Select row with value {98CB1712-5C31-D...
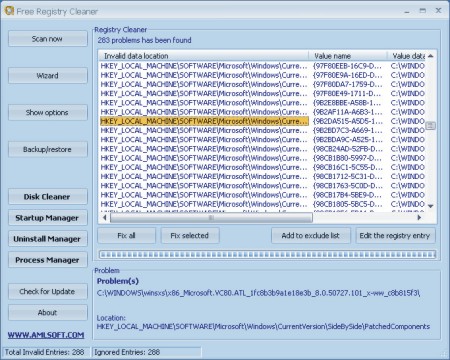Image resolution: width=450 pixels, height=360 pixels. pyautogui.click(x=263, y=176)
